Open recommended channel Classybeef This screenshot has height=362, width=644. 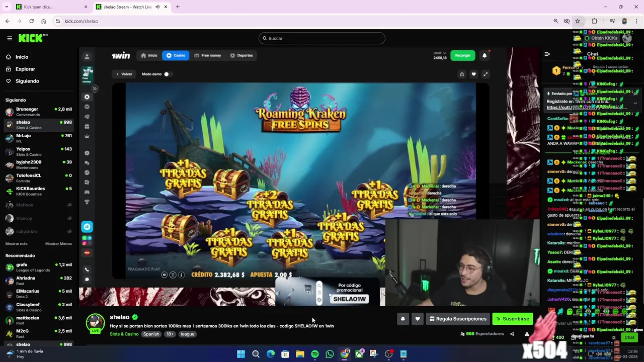pos(39,307)
